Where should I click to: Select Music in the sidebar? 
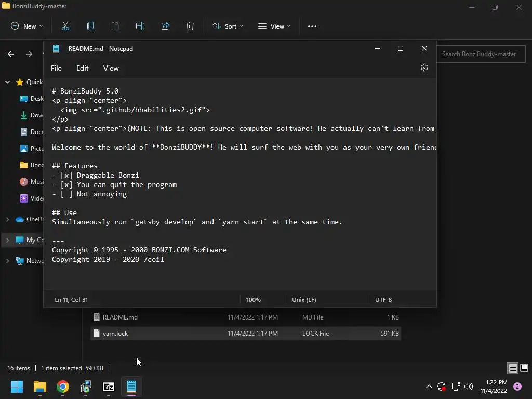click(32, 182)
